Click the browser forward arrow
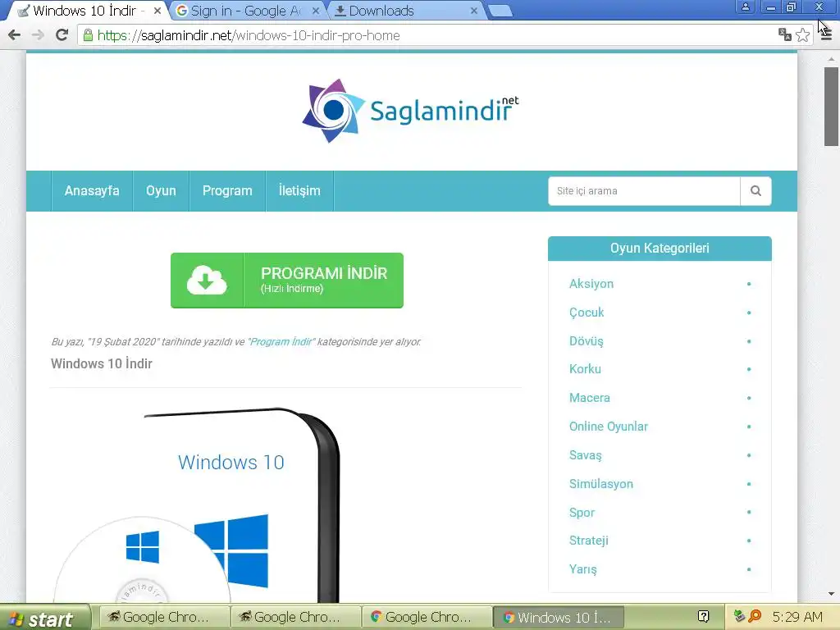 coord(38,35)
